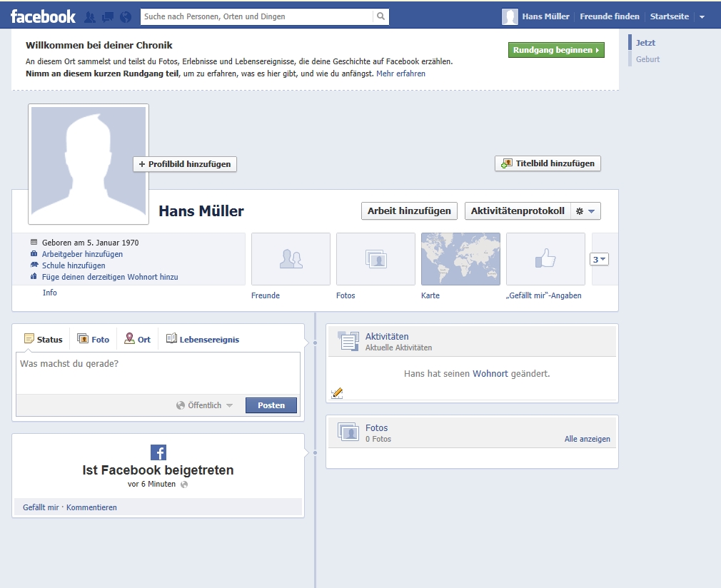Click the Aktivitäten panel icon
Image resolution: width=721 pixels, height=588 pixels.
click(348, 341)
